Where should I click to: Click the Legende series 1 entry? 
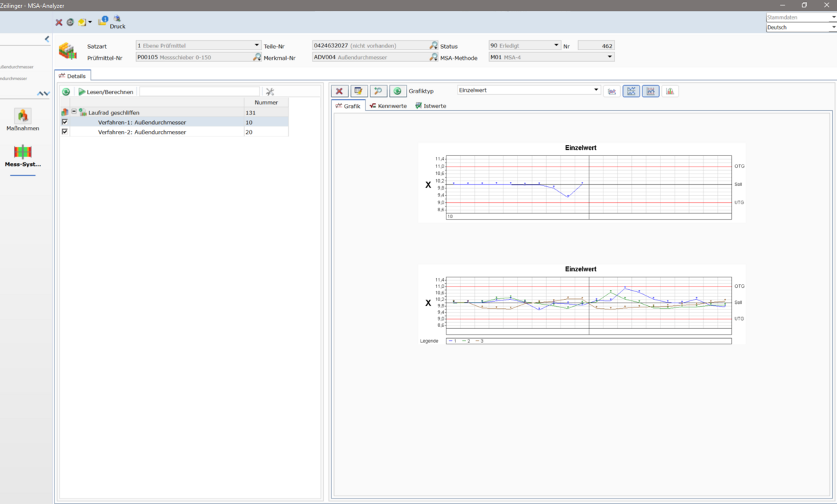tap(453, 341)
